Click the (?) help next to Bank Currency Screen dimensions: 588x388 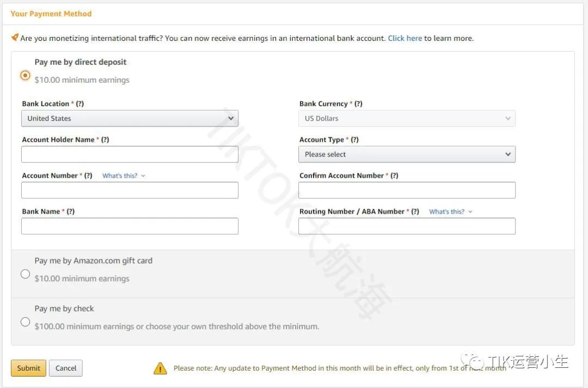[358, 104]
